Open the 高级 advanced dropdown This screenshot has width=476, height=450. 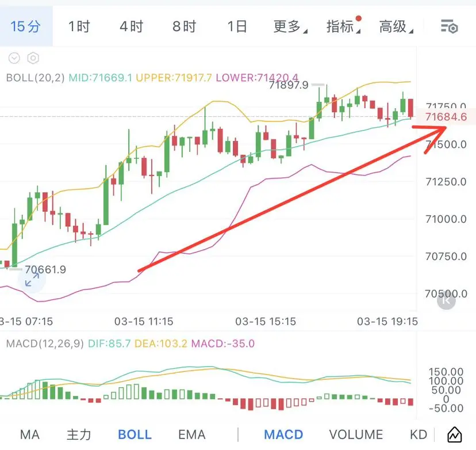tap(396, 26)
